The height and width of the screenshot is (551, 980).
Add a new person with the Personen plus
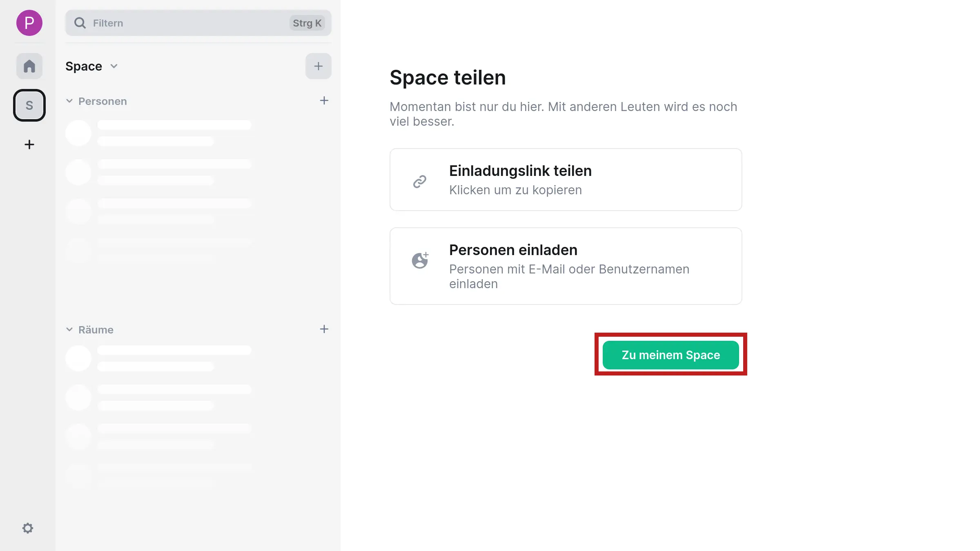tap(324, 100)
